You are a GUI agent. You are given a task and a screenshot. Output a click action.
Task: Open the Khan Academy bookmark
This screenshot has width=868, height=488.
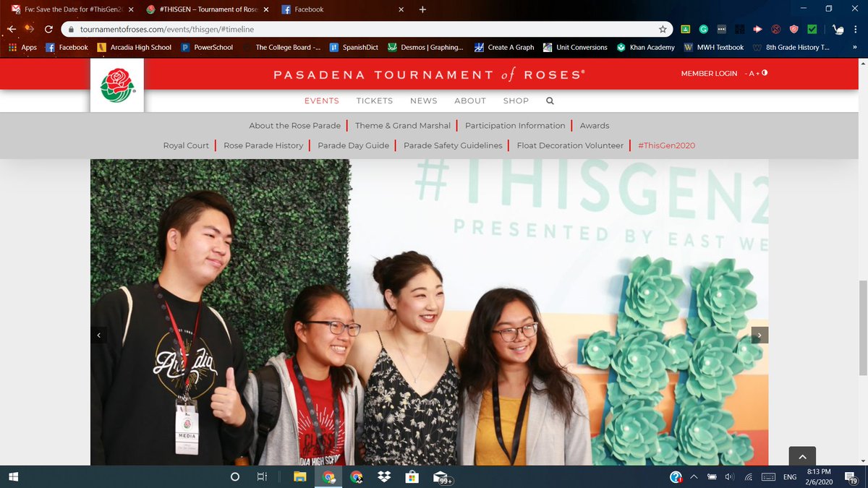(x=646, y=47)
